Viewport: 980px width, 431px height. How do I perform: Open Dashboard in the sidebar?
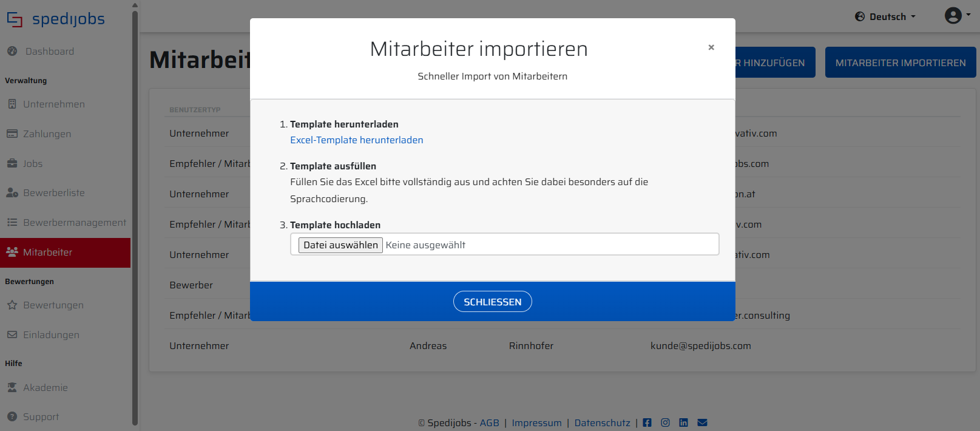click(x=50, y=52)
